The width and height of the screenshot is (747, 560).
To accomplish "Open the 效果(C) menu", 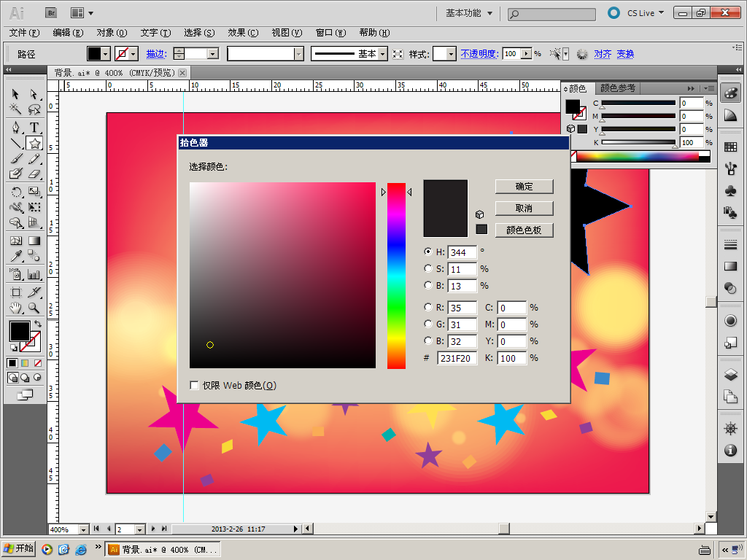I will tap(243, 33).
